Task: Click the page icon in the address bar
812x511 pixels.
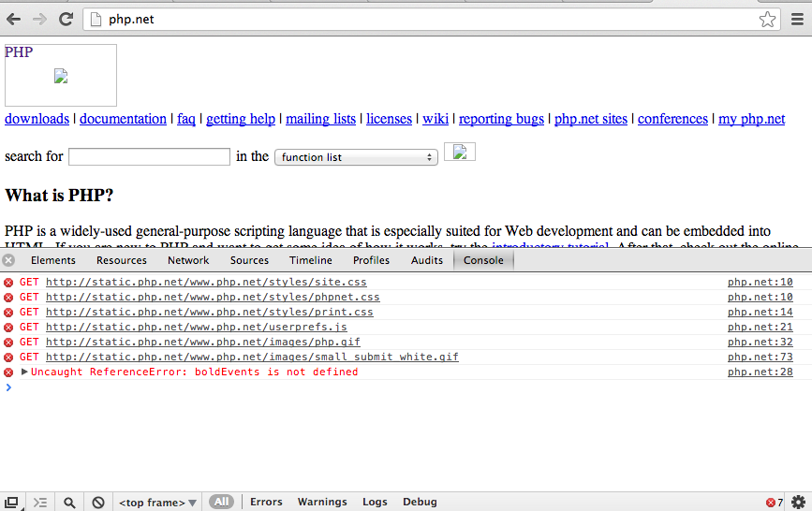Action: pyautogui.click(x=96, y=20)
